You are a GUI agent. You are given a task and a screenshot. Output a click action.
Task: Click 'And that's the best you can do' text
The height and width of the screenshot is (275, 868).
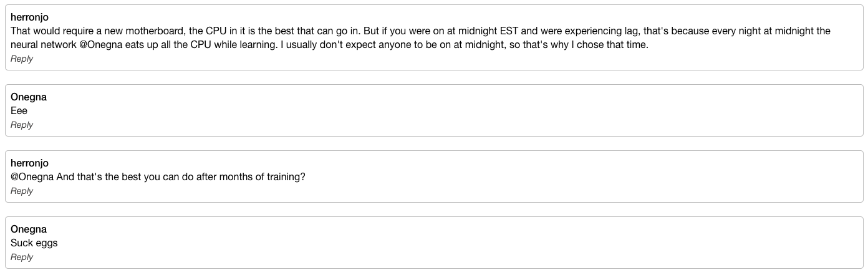125,177
